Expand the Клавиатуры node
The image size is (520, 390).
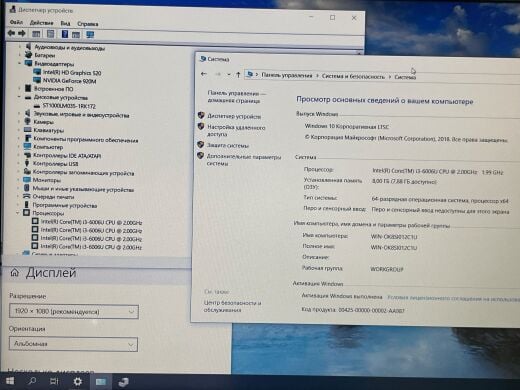pos(19,130)
